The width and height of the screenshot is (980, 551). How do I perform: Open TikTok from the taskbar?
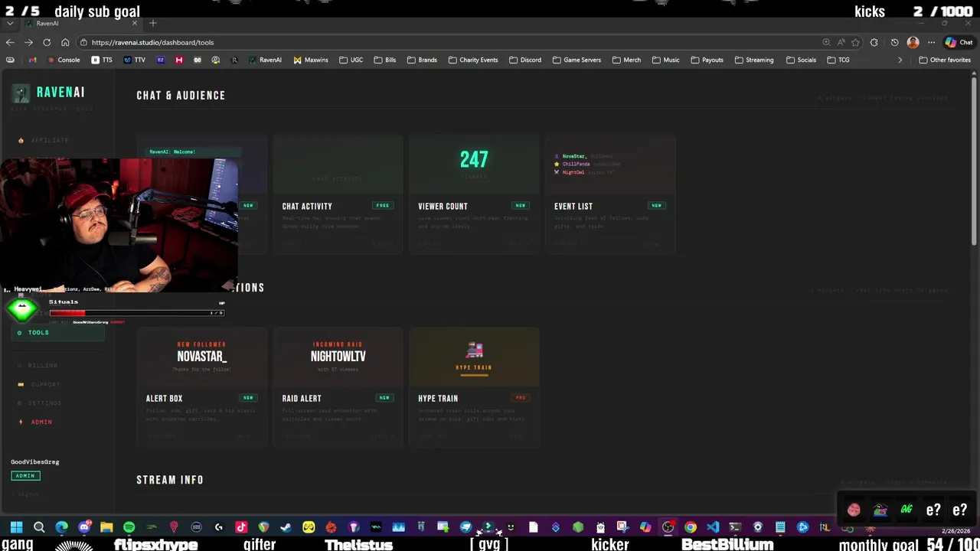241,527
